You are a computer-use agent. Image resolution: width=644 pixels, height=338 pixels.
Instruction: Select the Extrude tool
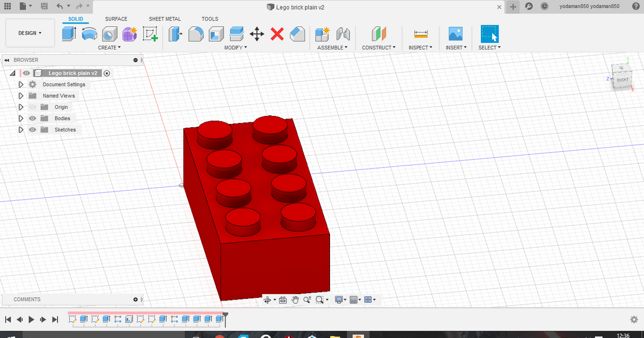[68, 33]
